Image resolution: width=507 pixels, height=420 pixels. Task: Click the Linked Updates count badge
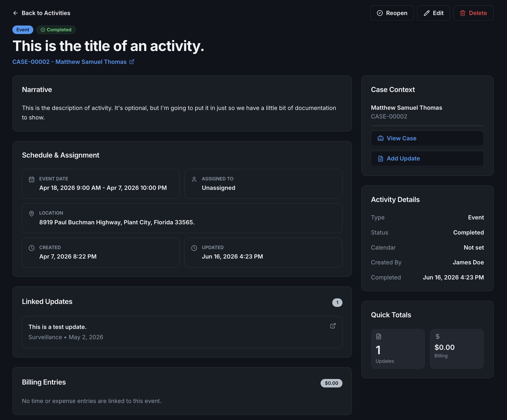[337, 302]
